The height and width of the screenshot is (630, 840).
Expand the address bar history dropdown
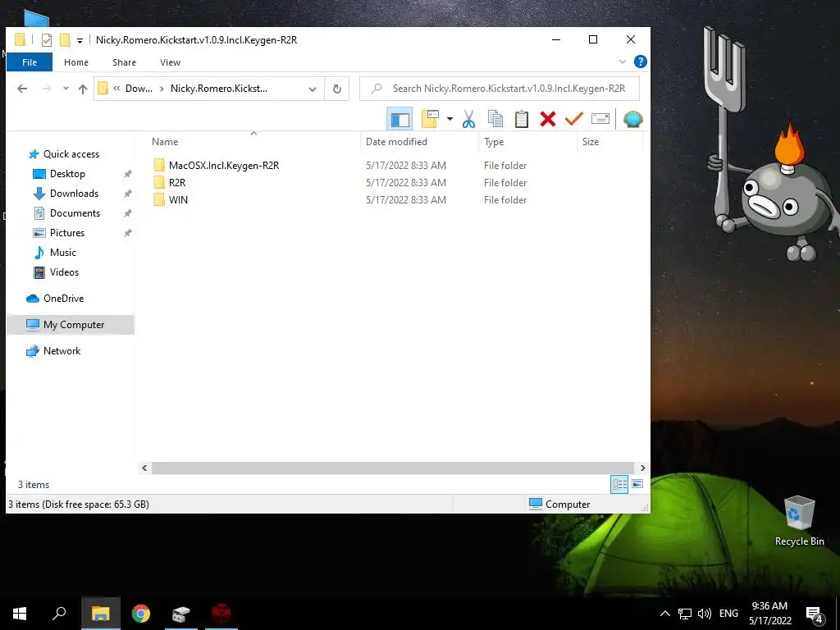pyautogui.click(x=313, y=89)
